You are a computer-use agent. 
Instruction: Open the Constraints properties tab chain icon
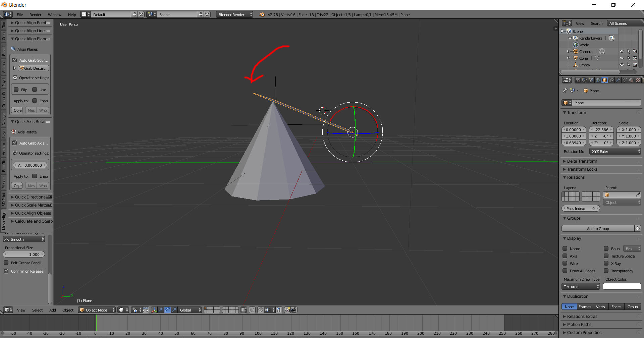pyautogui.click(x=611, y=80)
